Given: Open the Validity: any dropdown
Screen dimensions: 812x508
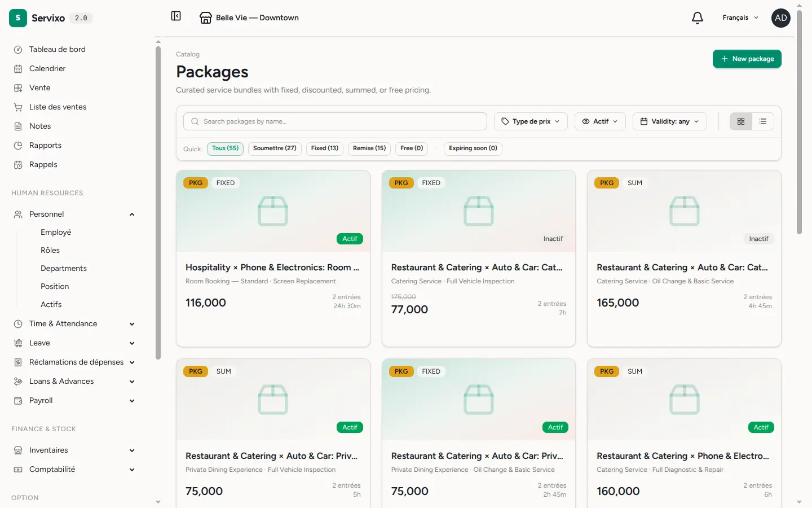Looking at the screenshot, I should point(670,121).
